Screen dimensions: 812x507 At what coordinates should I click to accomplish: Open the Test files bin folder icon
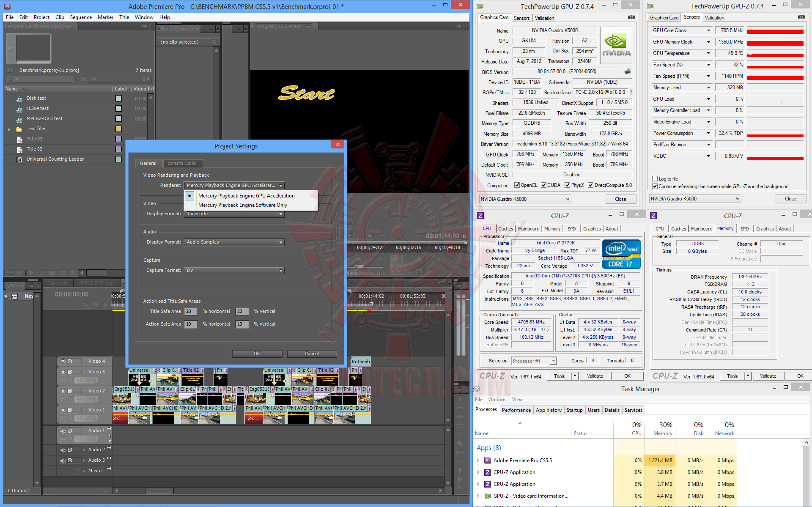(19, 129)
